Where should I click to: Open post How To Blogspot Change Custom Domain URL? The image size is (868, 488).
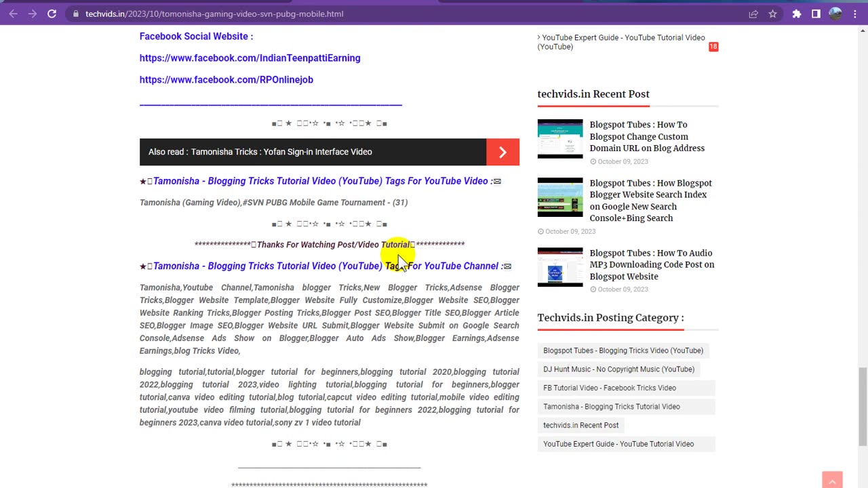coord(647,136)
